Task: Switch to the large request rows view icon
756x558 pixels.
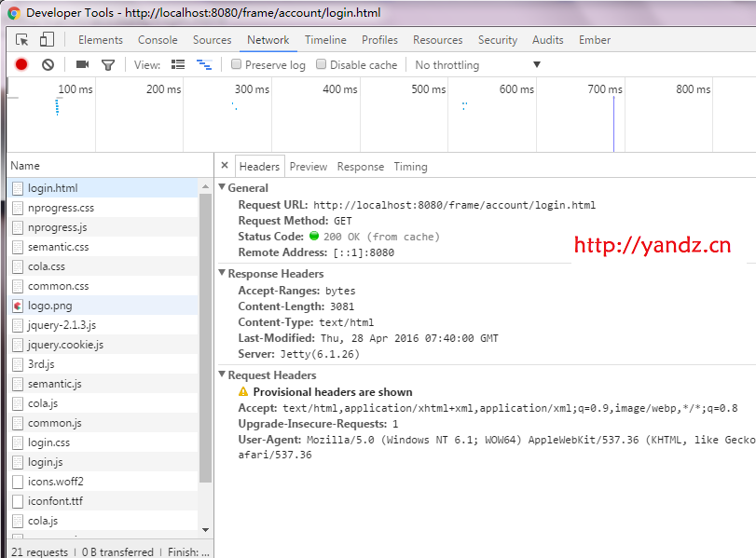Action: pyautogui.click(x=178, y=64)
